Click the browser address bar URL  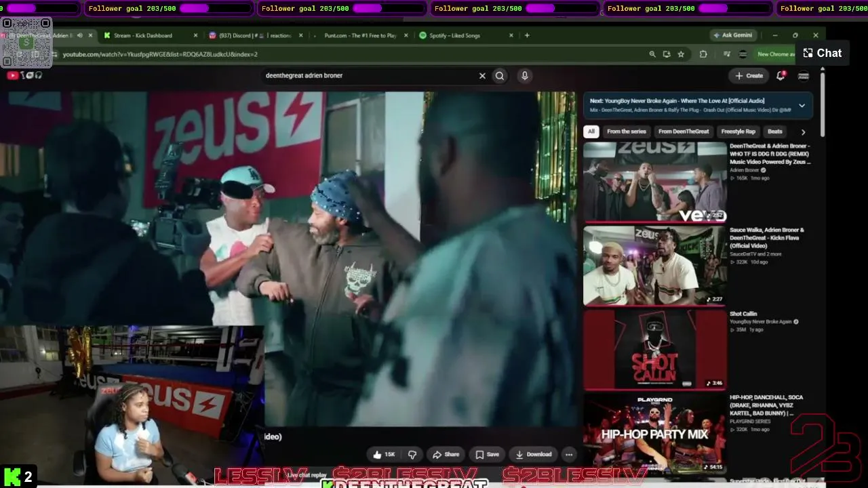[x=160, y=54]
